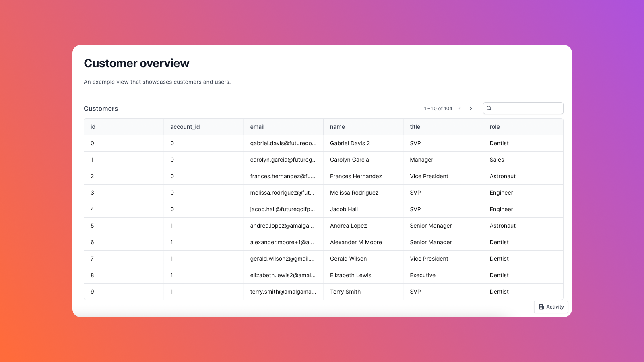The width and height of the screenshot is (644, 362).
Task: Click the search magnifier icon
Action: [x=489, y=108]
